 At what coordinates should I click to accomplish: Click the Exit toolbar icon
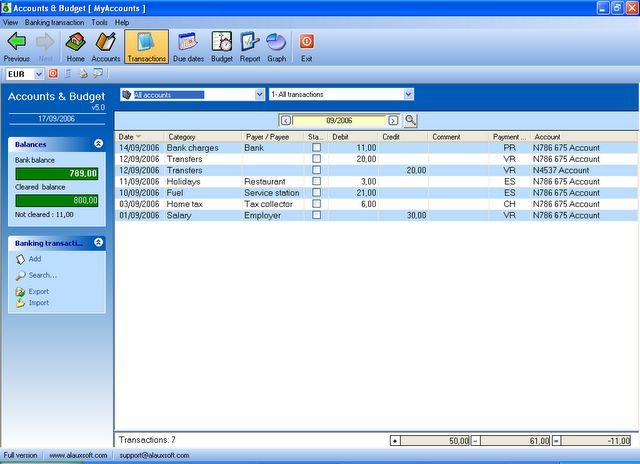pyautogui.click(x=307, y=46)
